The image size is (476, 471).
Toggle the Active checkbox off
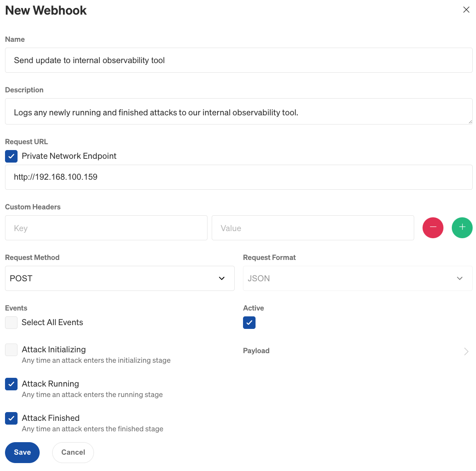249,323
